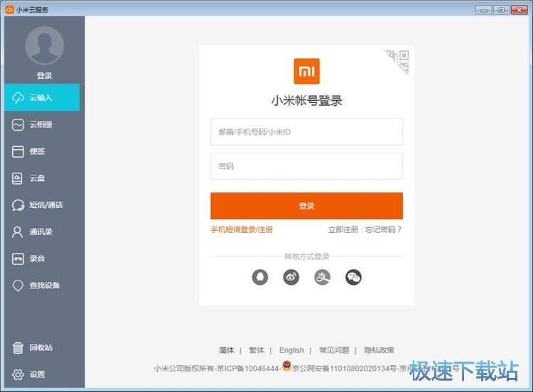Close the 小米云服务 window
This screenshot has height=392, width=533.
[519, 10]
